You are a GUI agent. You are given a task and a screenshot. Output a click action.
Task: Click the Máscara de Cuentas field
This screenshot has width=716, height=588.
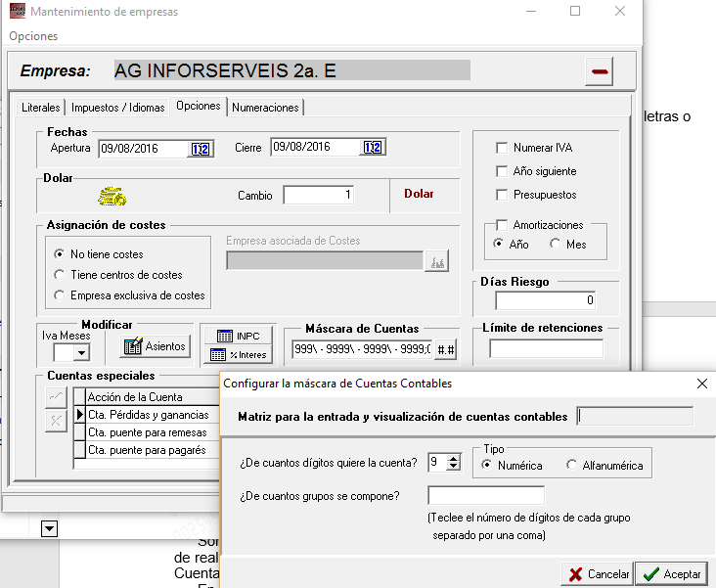(362, 349)
